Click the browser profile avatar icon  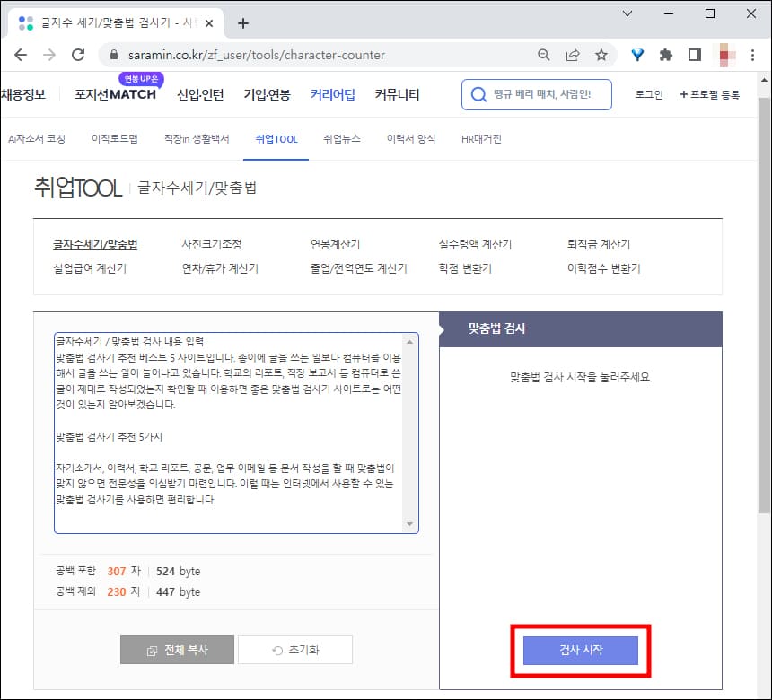click(x=724, y=54)
